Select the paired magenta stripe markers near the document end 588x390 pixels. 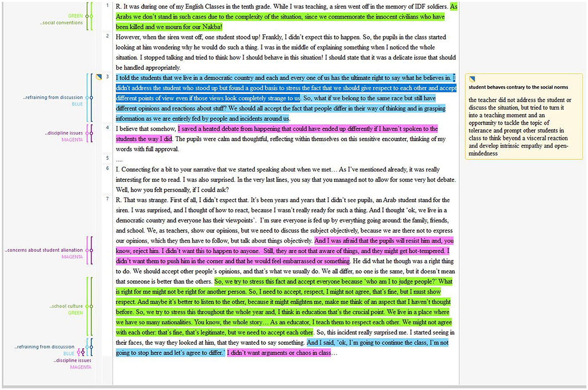pyautogui.click(x=80, y=352)
